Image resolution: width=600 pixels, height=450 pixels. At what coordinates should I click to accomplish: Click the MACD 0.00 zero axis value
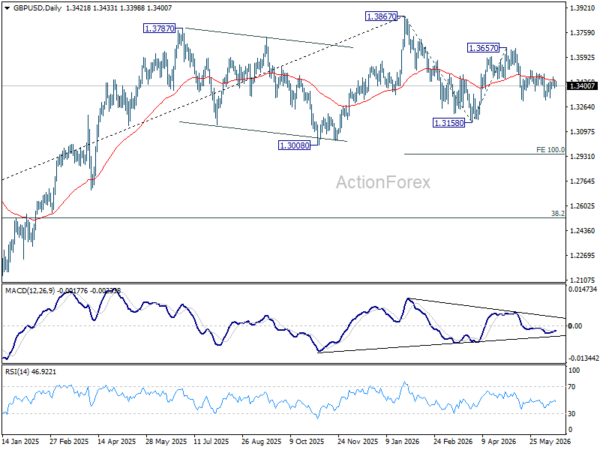(576, 326)
